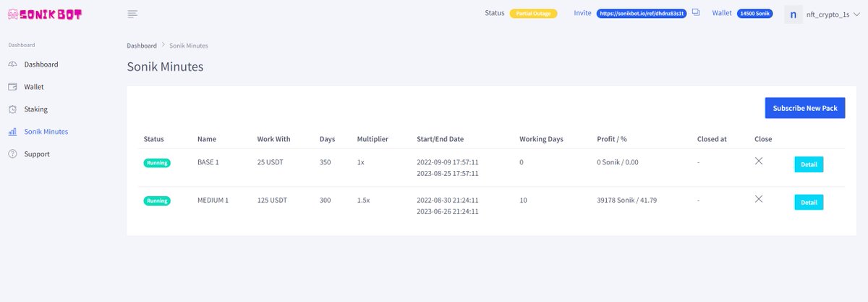
Task: Open the nft_crypto_1s account menu
Action: (x=833, y=14)
